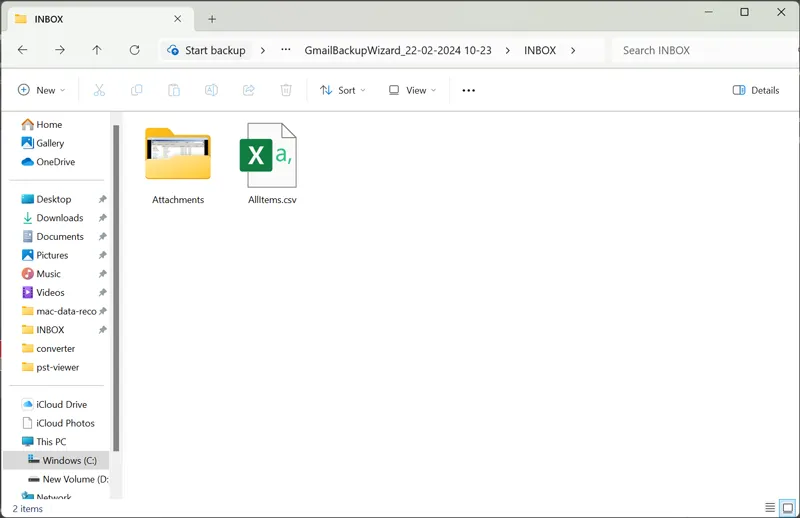Switch to details list view in status bar

[769, 508]
